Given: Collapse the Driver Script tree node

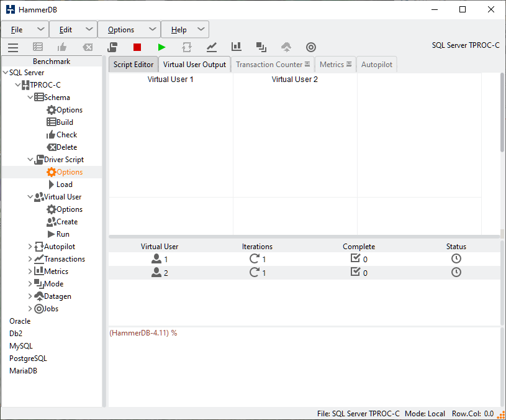Looking at the screenshot, I should point(30,160).
